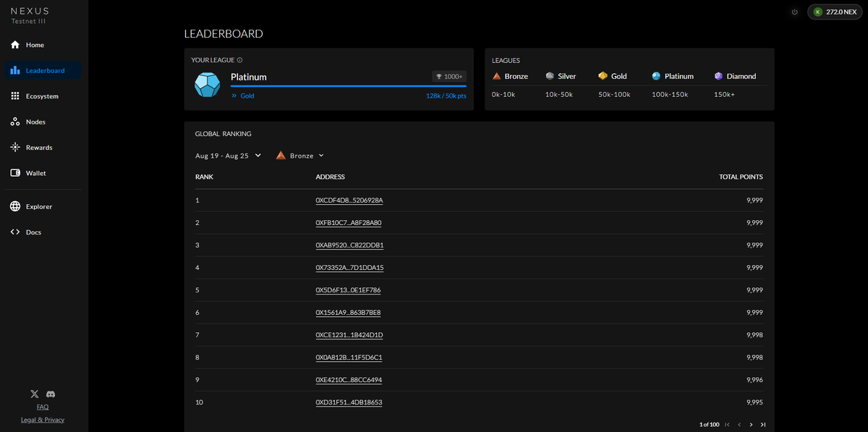The height and width of the screenshot is (432, 868).
Task: Click the 9,996 points value
Action: click(x=754, y=380)
